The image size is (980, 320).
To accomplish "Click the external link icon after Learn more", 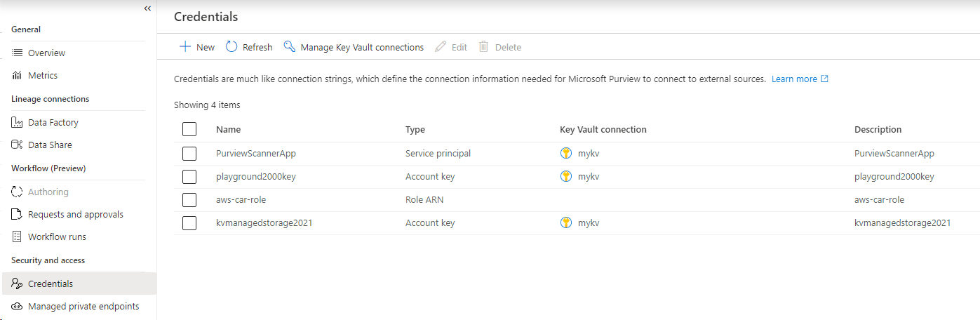I will point(825,79).
